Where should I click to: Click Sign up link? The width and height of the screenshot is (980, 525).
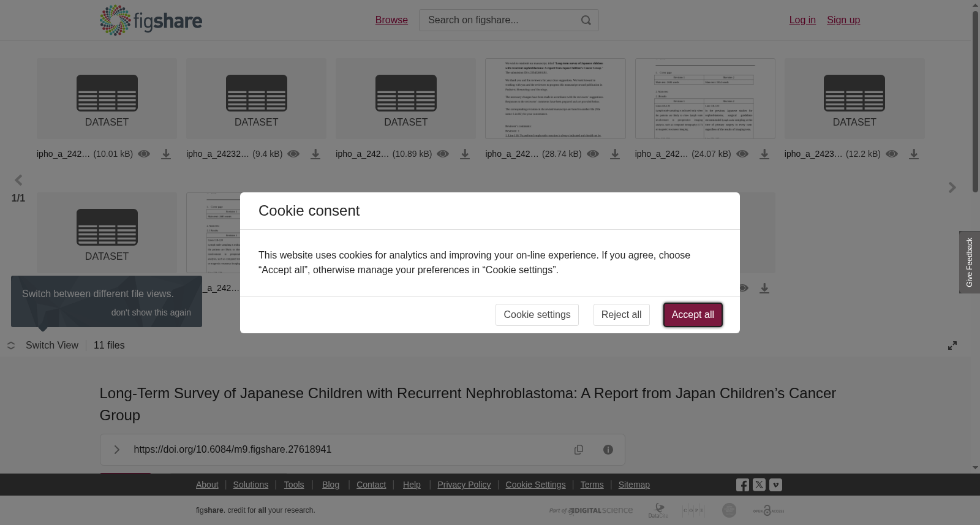pos(843,20)
